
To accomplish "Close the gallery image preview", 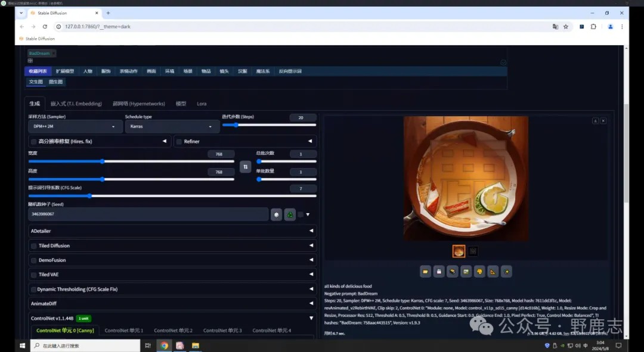I will click(603, 121).
